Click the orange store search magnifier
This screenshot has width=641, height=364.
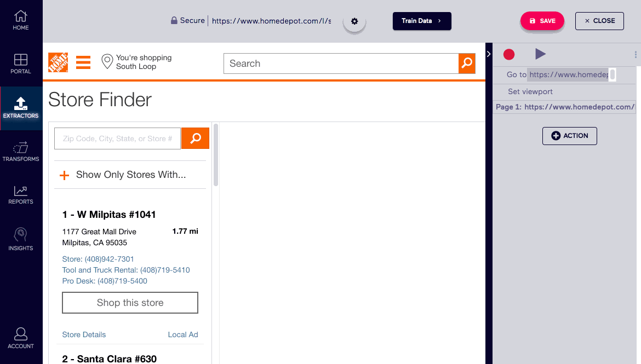195,138
